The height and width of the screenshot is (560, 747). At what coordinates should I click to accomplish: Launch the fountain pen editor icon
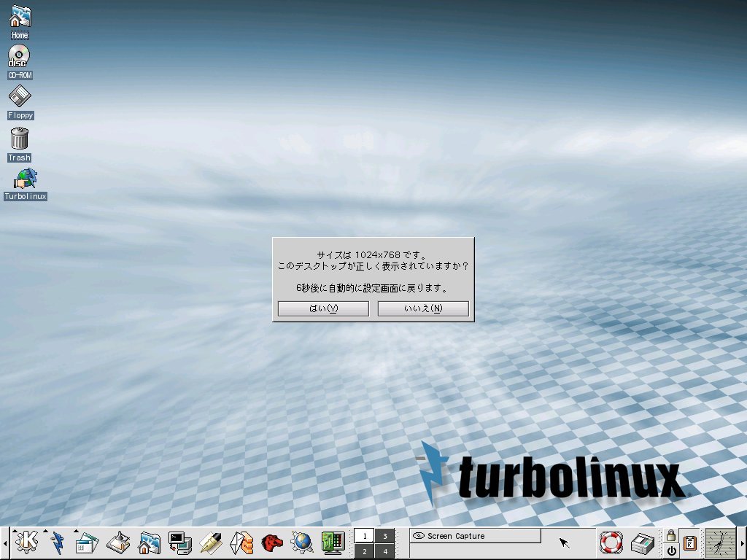[x=211, y=542]
